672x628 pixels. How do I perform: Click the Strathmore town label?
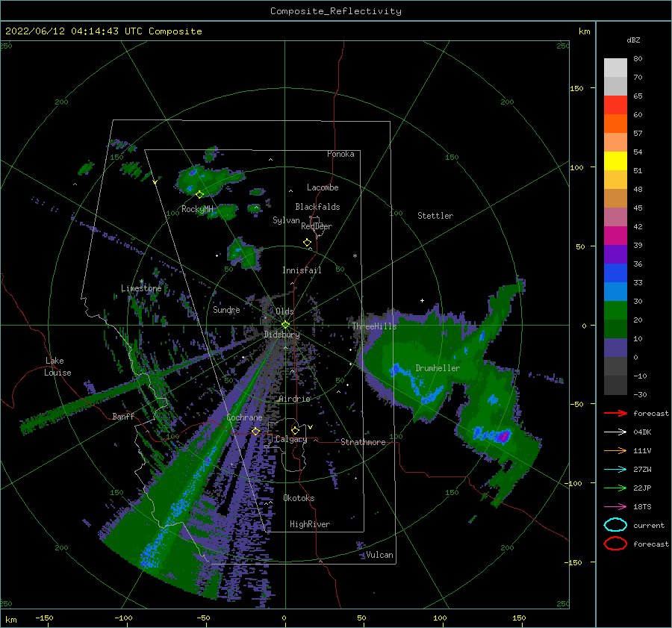pyautogui.click(x=363, y=442)
